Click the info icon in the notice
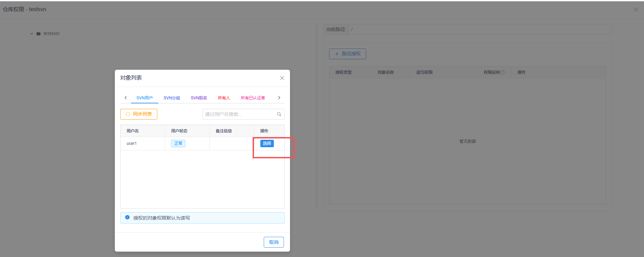The height and width of the screenshot is (257, 644). [x=127, y=218]
